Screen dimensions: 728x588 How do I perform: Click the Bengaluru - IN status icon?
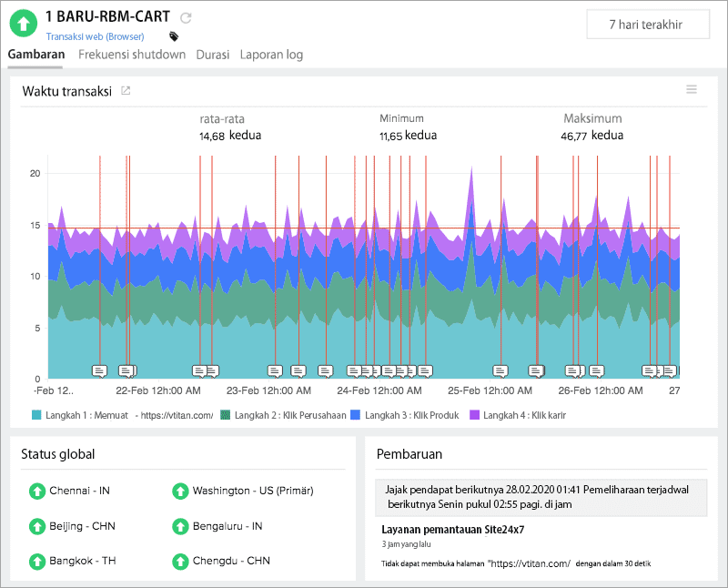(x=180, y=526)
